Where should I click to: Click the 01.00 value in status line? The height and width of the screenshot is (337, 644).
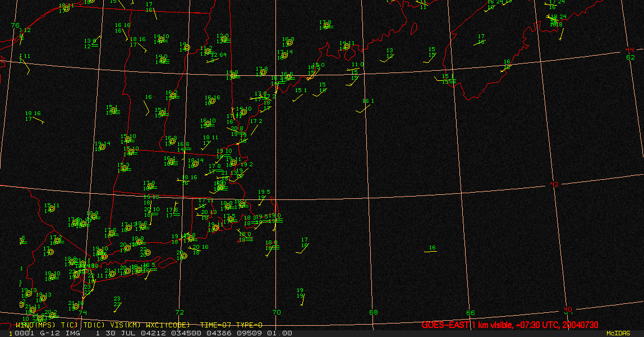280,333
